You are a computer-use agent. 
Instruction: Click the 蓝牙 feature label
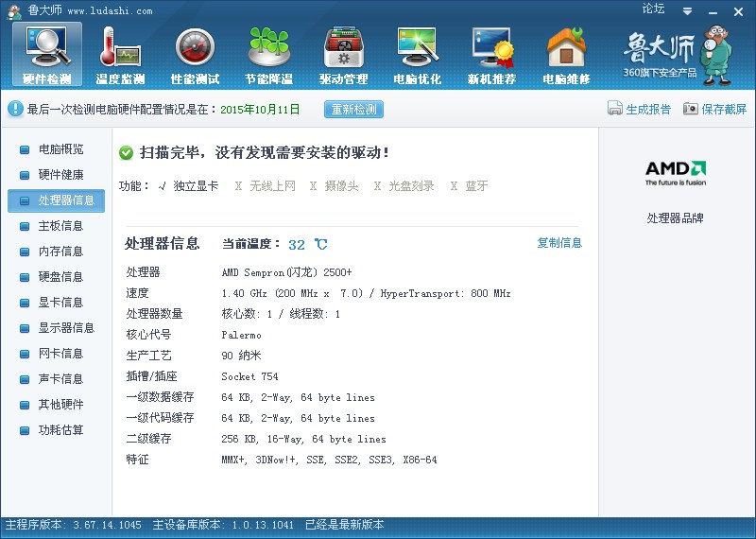point(476,185)
